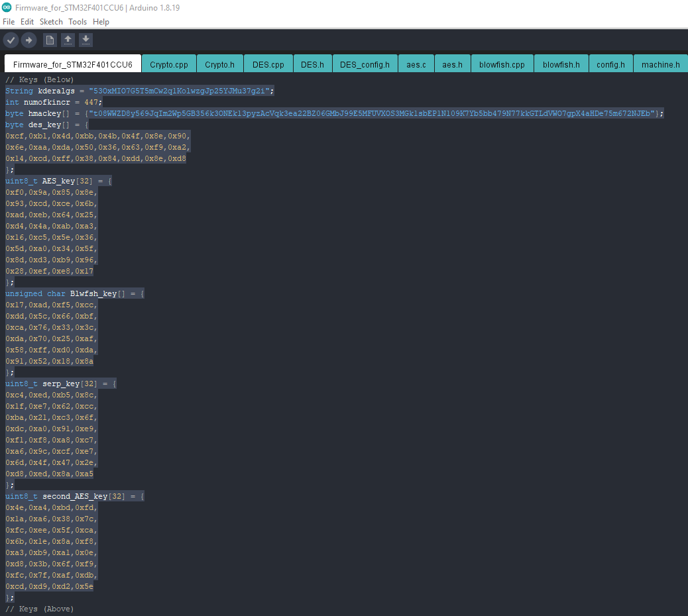Click the 'String kderalgs' declaration line
688x616 pixels.
coord(140,91)
